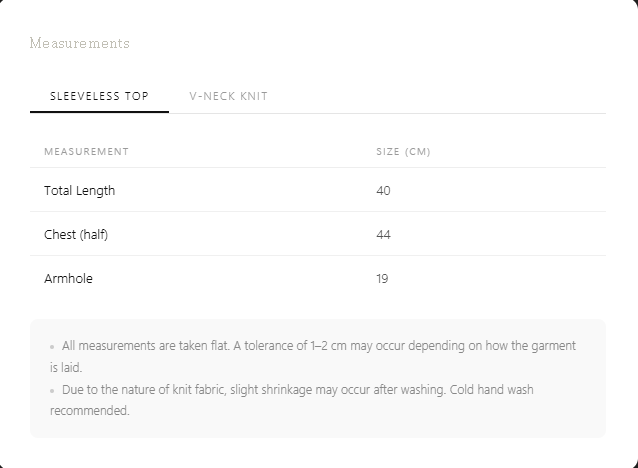Click the note about measurements taken flat
Image resolution: width=638 pixels, height=468 pixels.
313,356
